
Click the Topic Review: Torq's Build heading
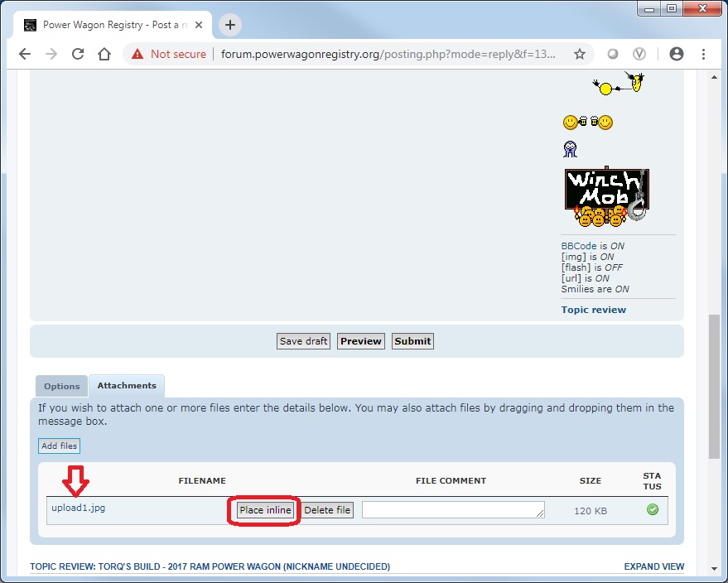(210, 566)
